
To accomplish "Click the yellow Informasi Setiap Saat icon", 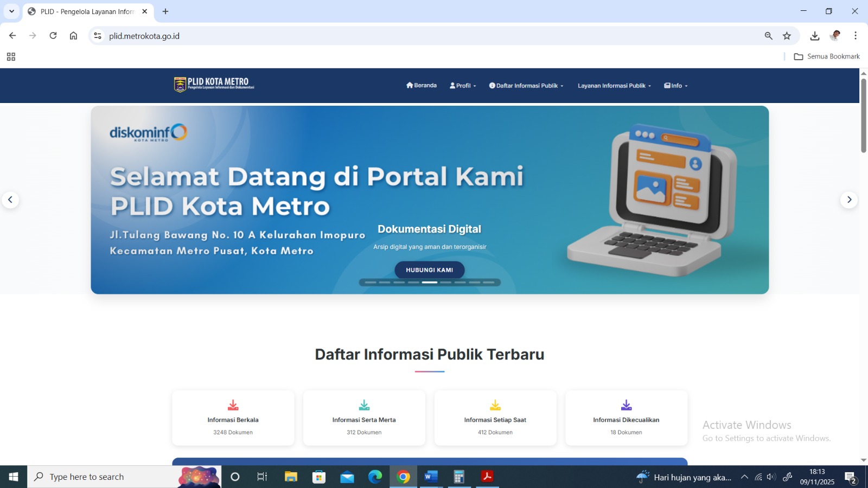I will 495,405.
